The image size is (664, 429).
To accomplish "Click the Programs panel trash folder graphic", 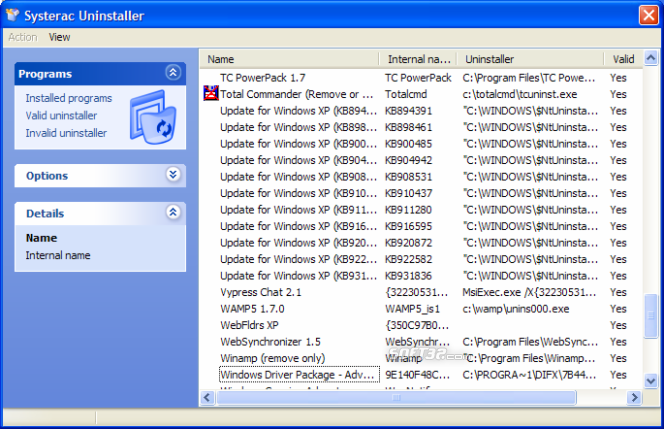I will pyautogui.click(x=153, y=117).
